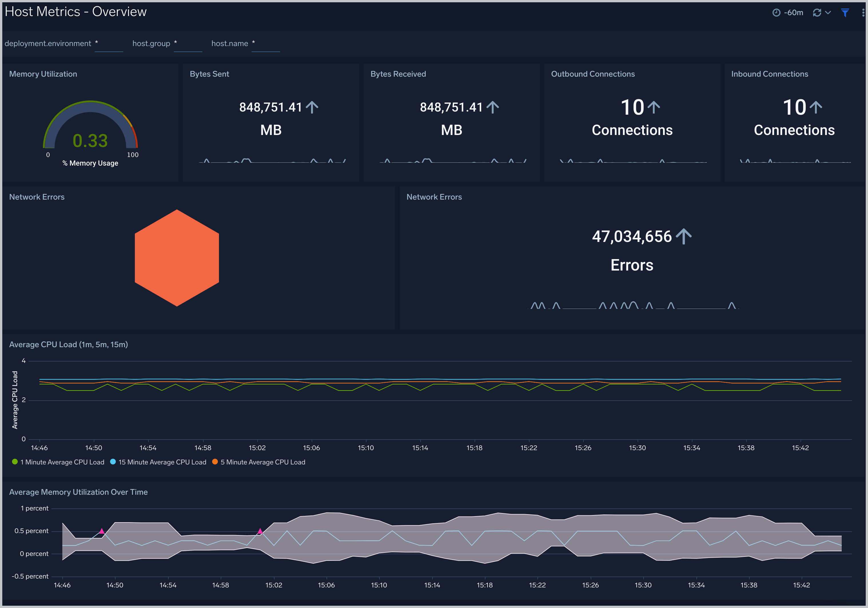The image size is (868, 608).
Task: Click the blue 15 Minute legend dot
Action: pyautogui.click(x=113, y=462)
